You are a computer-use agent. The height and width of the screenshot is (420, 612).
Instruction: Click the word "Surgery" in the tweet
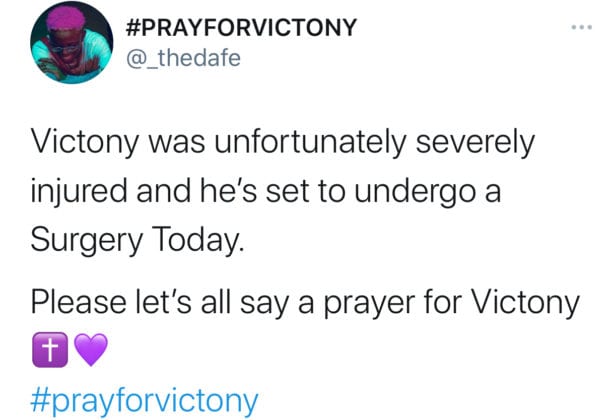[87, 240]
